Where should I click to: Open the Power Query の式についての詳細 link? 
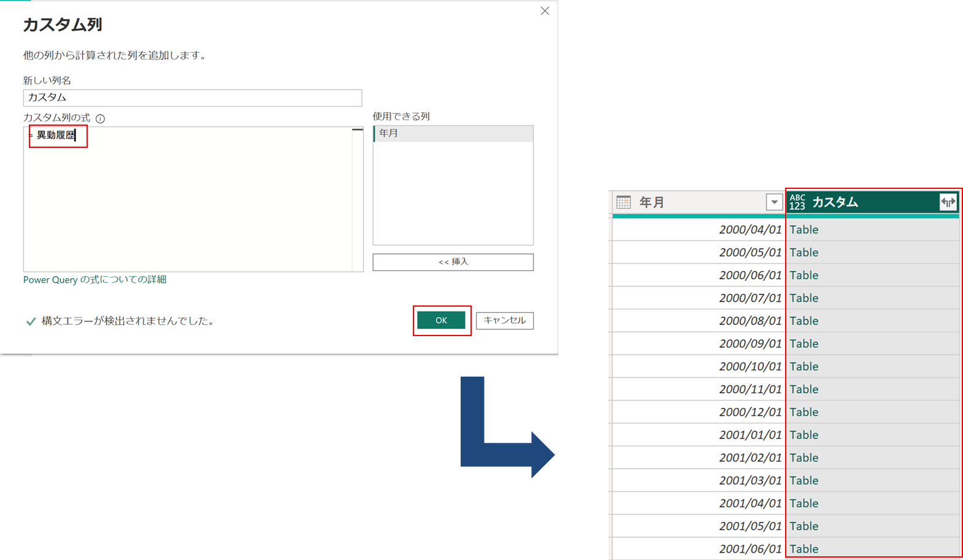click(95, 280)
